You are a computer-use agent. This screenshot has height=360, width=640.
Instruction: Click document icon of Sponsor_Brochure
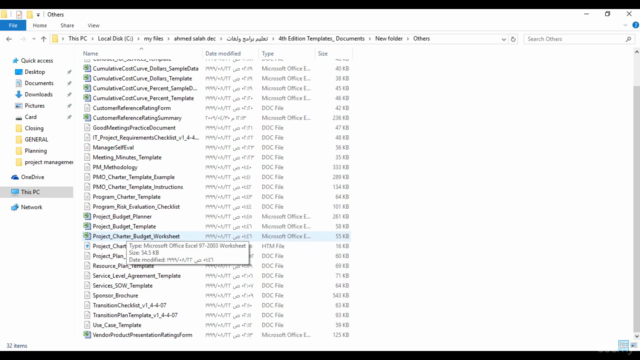pyautogui.click(x=87, y=295)
